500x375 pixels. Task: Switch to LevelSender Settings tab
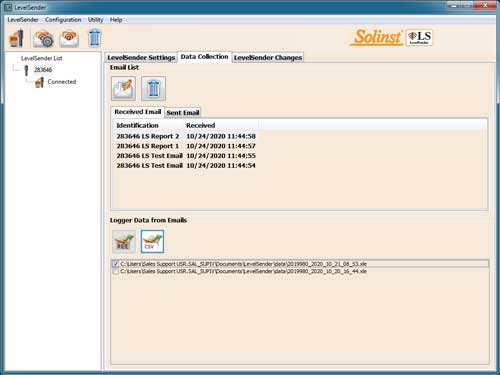point(141,57)
